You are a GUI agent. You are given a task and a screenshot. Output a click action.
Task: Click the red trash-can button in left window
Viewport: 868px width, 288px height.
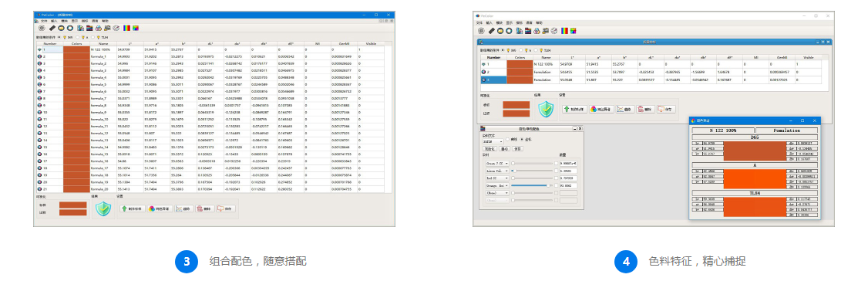pyautogui.click(x=205, y=208)
